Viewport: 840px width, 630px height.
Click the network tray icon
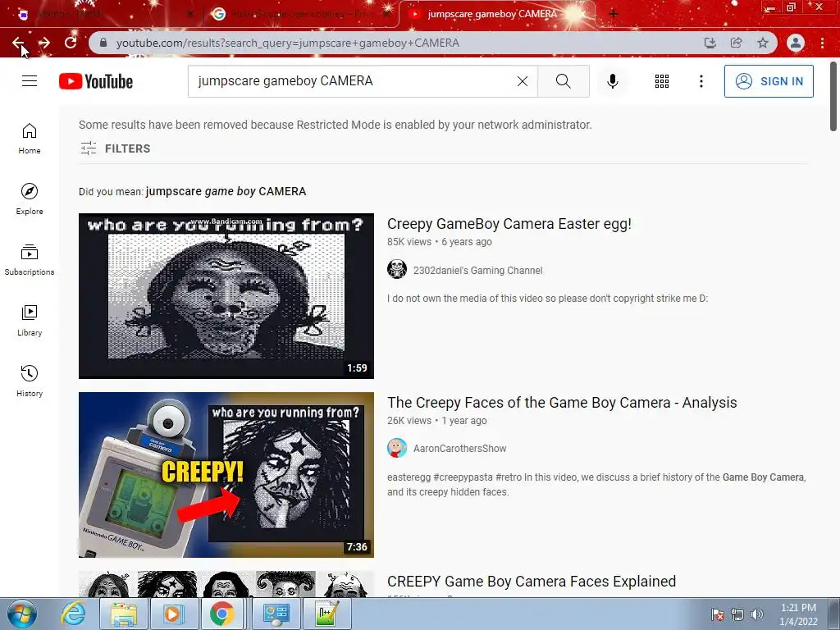737,614
